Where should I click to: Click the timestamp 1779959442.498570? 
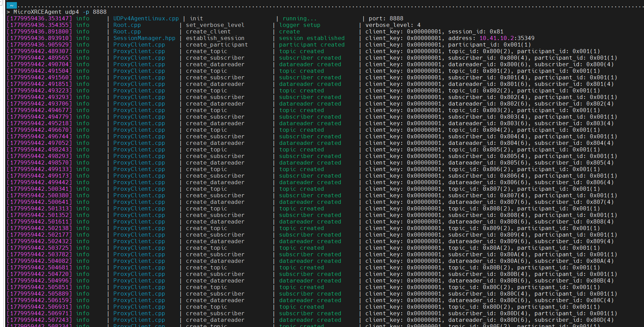[39, 162]
